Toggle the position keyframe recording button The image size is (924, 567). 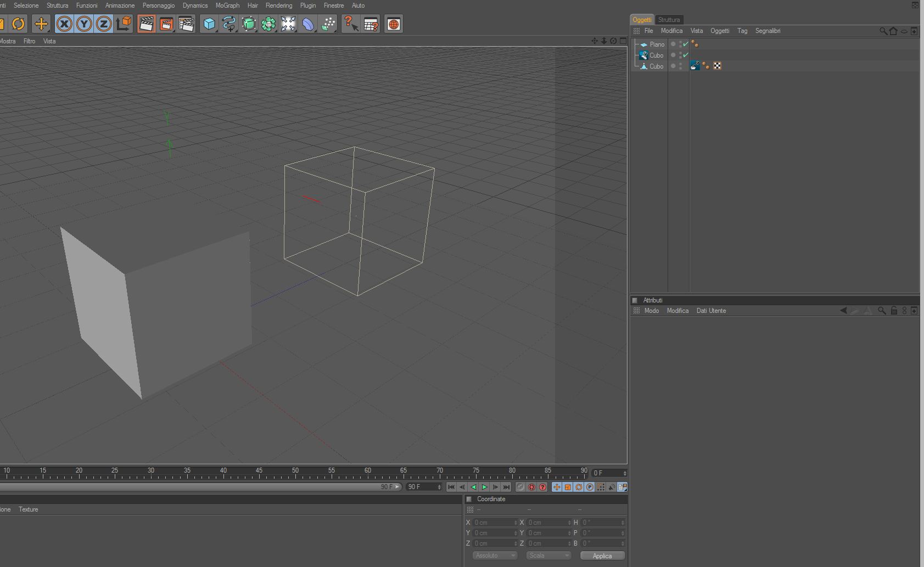(557, 487)
